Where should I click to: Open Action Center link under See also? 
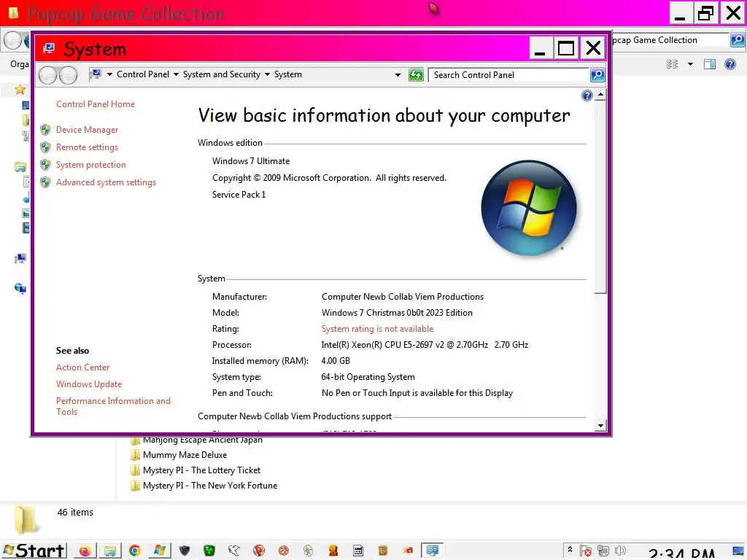coord(83,367)
